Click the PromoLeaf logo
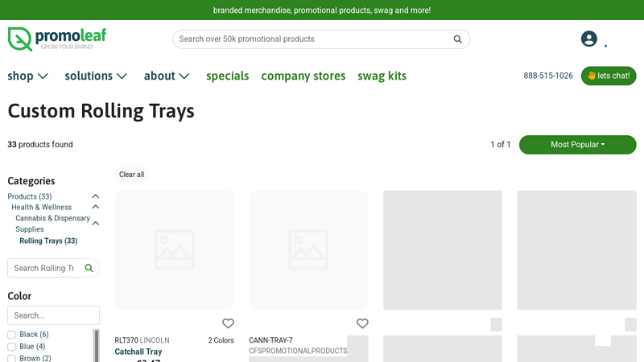The height and width of the screenshot is (362, 644). (56, 39)
